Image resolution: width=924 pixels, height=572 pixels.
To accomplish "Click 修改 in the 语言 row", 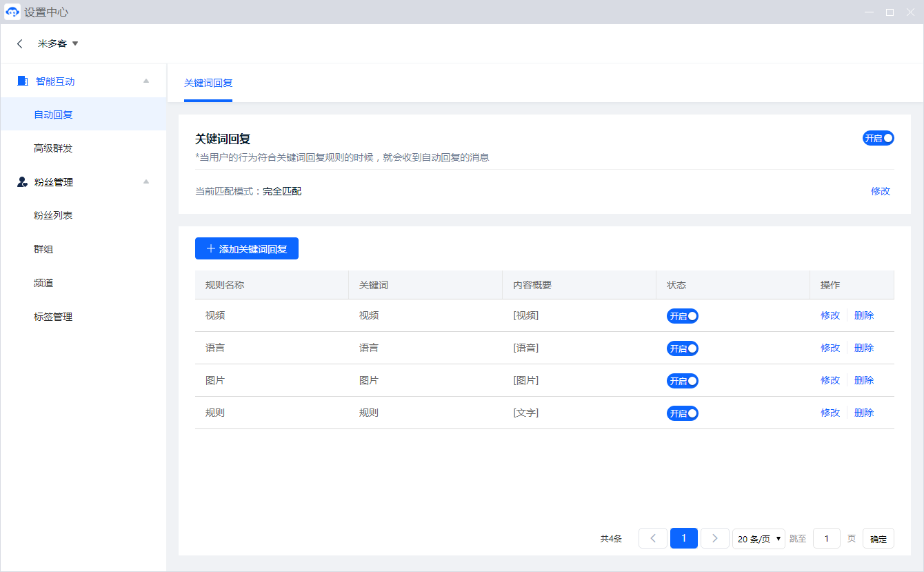I will coord(830,348).
